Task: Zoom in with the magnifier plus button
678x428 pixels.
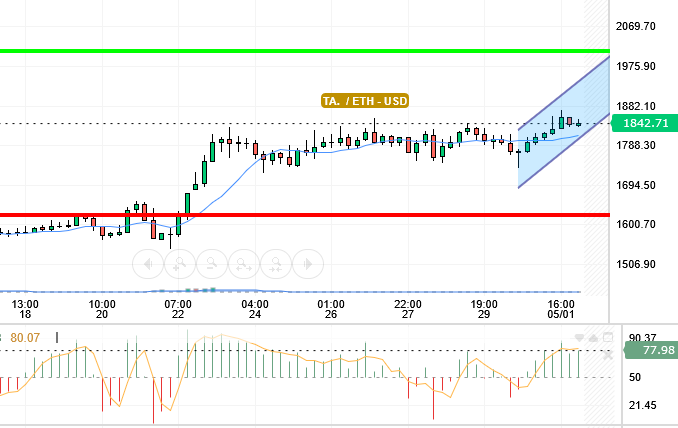Action: click(x=180, y=264)
